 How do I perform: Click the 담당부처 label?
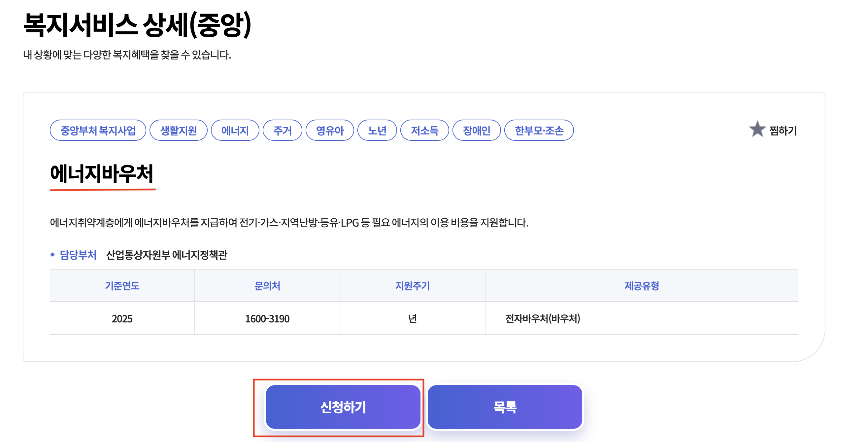click(78, 255)
